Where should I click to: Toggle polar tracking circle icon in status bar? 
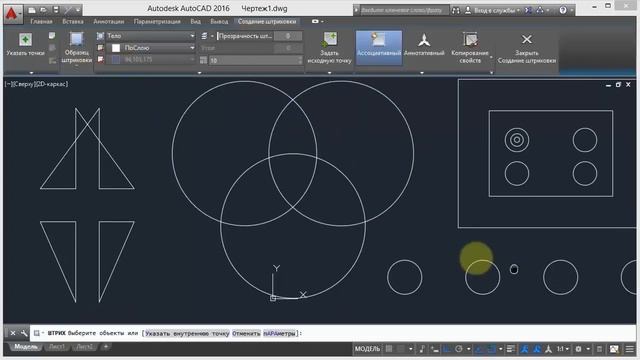coord(459,349)
